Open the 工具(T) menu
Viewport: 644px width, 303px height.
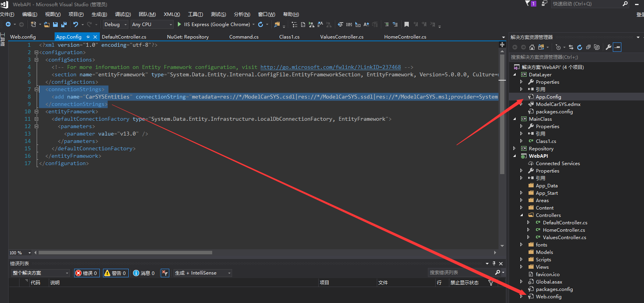pyautogui.click(x=195, y=14)
